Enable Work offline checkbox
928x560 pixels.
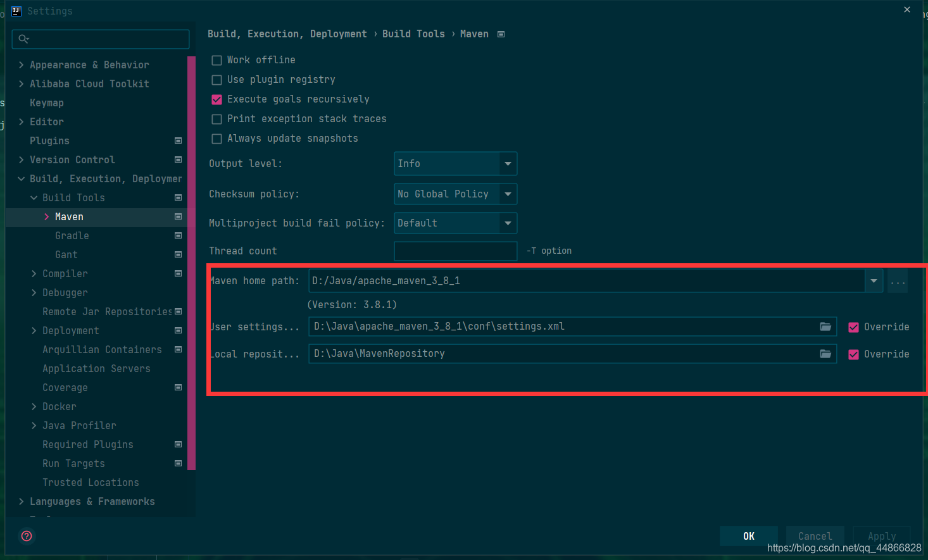216,60
